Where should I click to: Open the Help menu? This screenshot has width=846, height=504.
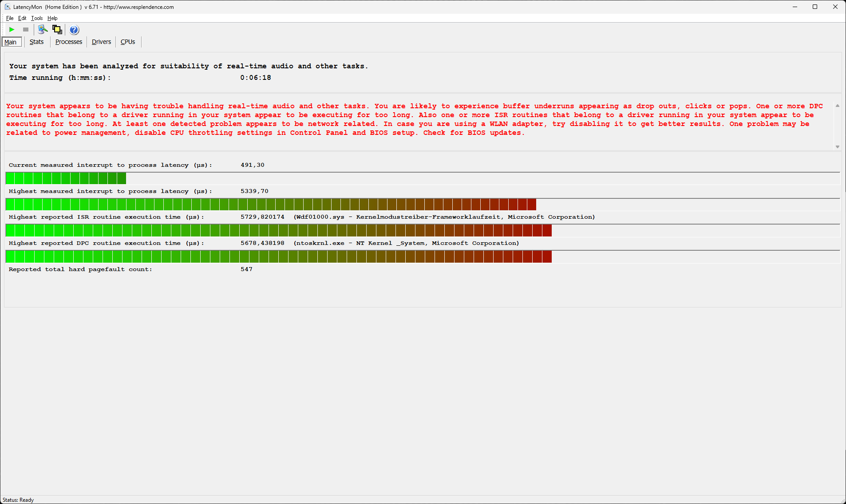point(52,18)
